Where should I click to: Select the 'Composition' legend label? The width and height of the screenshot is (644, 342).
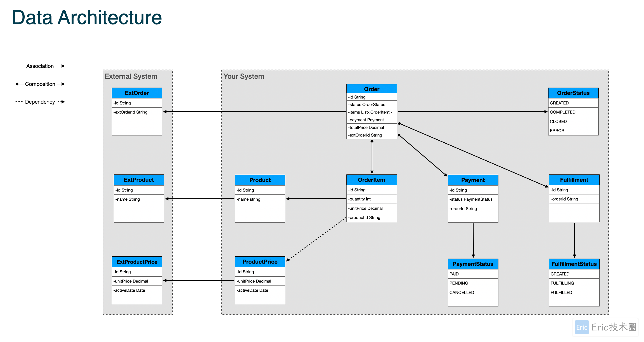40,84
